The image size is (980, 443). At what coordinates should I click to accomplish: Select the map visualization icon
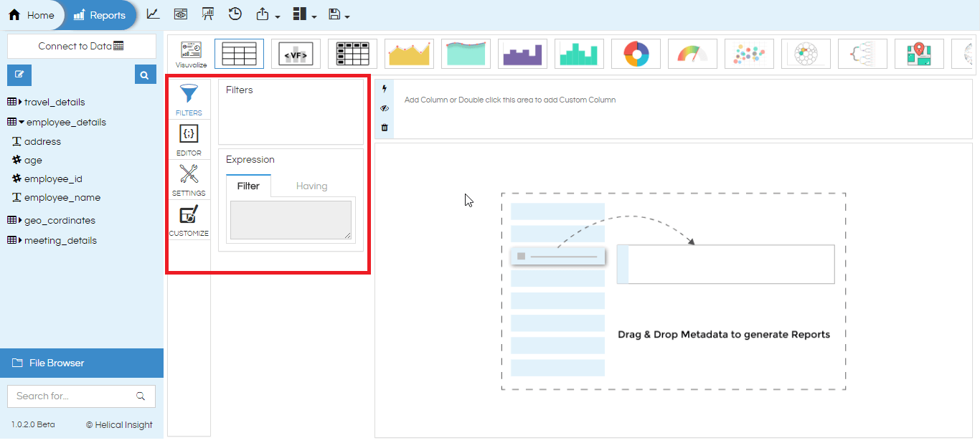pyautogui.click(x=919, y=54)
